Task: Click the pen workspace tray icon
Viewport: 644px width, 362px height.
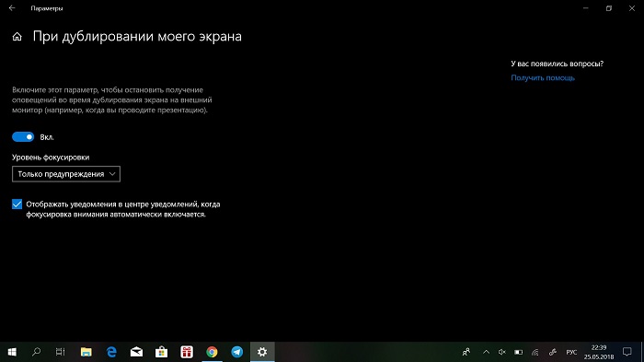Action: (553, 352)
